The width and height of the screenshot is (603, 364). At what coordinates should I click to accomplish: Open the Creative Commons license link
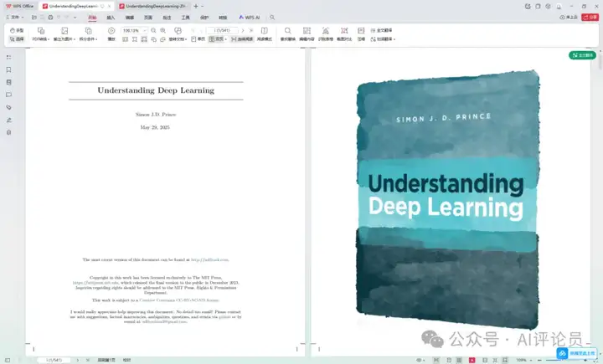point(179,300)
